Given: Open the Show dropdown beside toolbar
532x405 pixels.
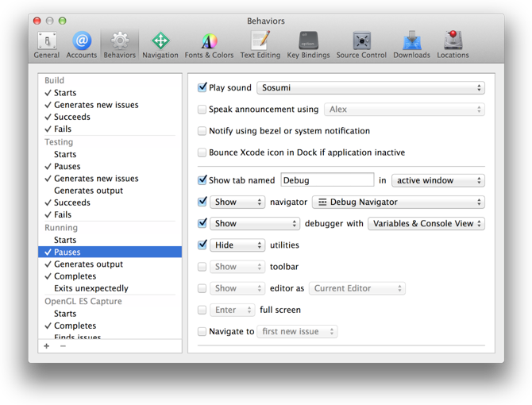Looking at the screenshot, I should point(237,267).
